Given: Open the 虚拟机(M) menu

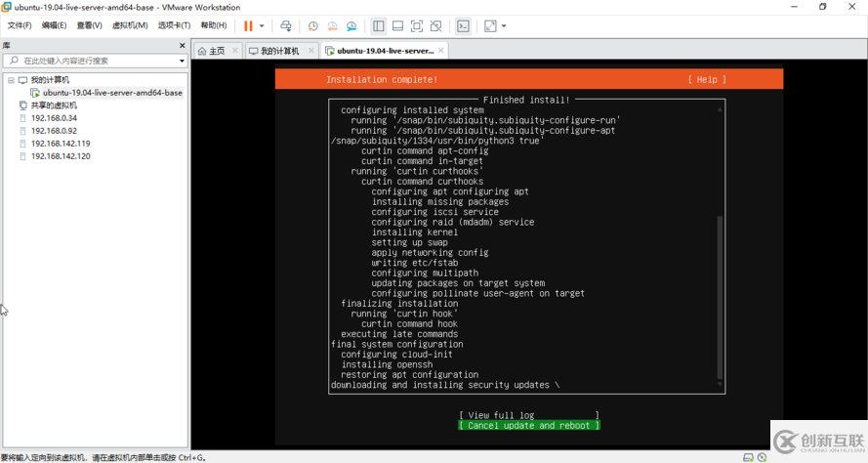Looking at the screenshot, I should (x=130, y=25).
